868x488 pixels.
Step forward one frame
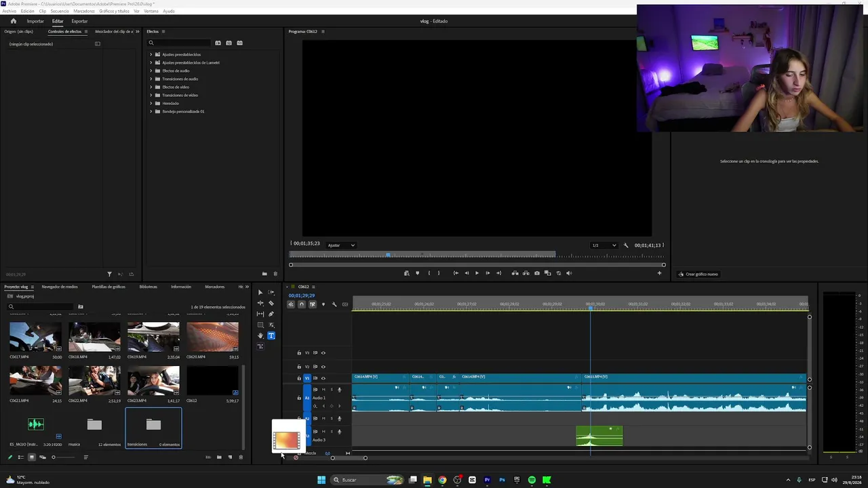(x=488, y=273)
